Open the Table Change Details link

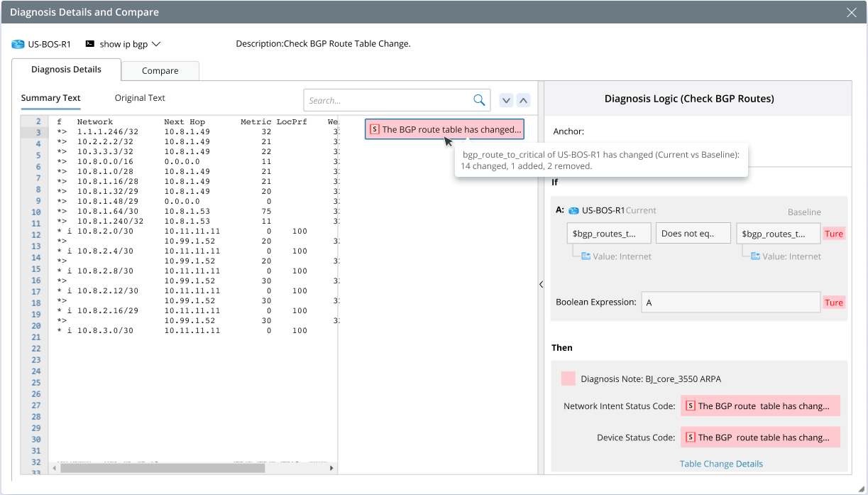click(x=721, y=464)
